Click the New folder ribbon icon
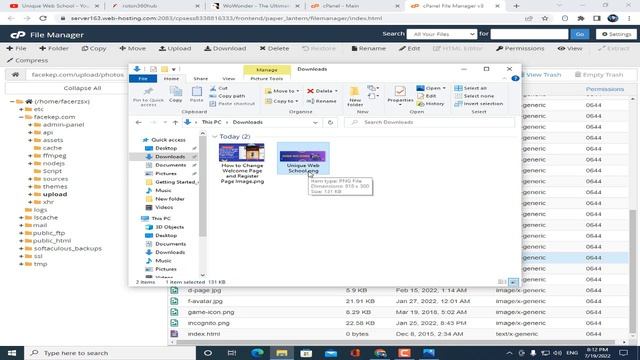Image resolution: width=640 pixels, height=360 pixels. click(x=355, y=97)
